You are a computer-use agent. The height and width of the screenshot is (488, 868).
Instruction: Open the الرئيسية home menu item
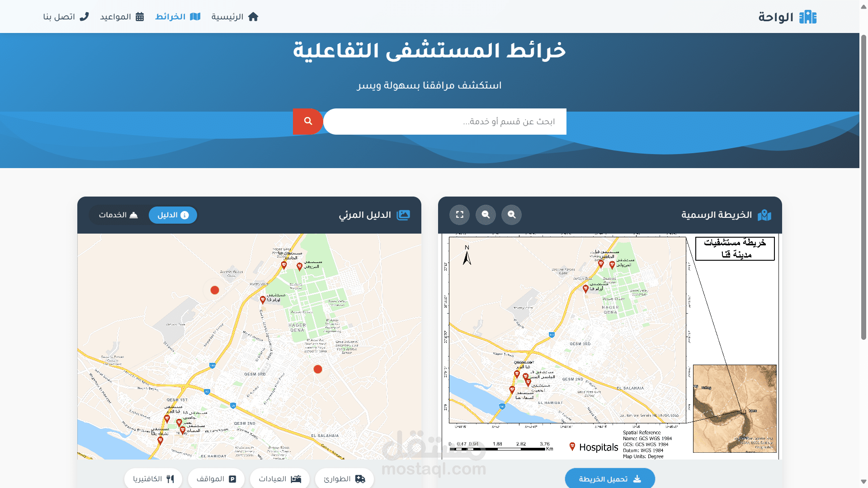[x=235, y=17]
